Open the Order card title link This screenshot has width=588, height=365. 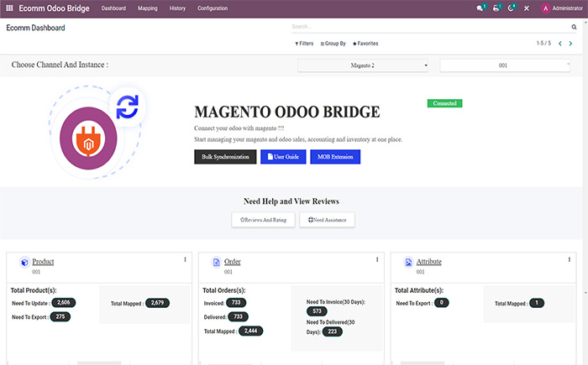coord(233,262)
